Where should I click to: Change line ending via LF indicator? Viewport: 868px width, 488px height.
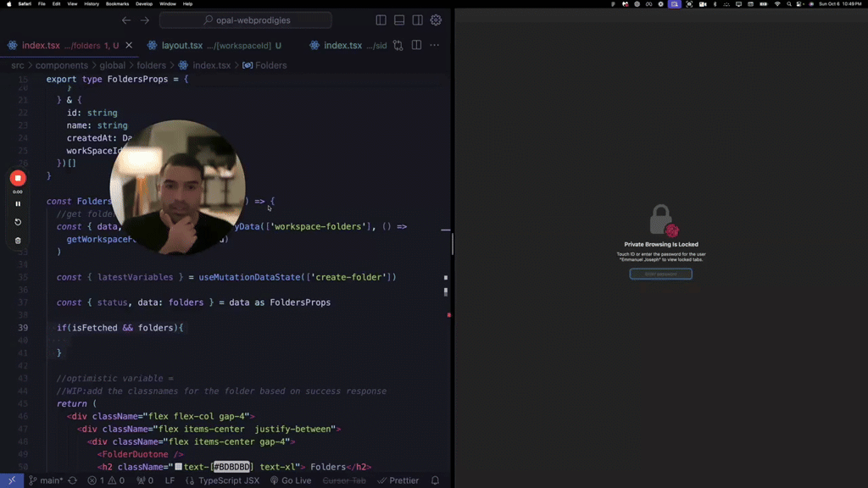170,480
